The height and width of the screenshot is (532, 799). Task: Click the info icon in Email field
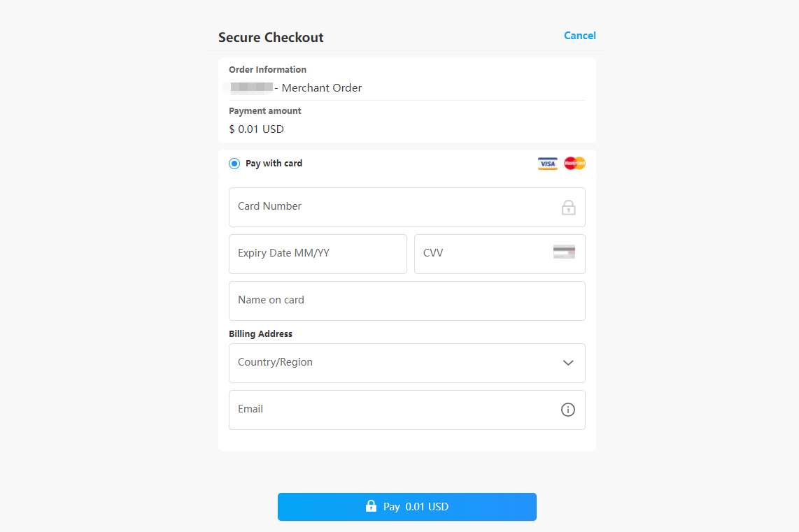tap(568, 410)
